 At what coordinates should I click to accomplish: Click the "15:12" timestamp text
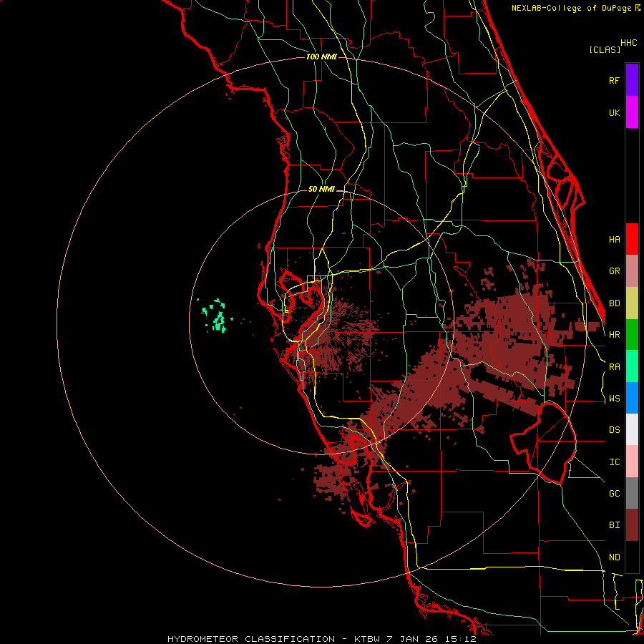point(462,639)
